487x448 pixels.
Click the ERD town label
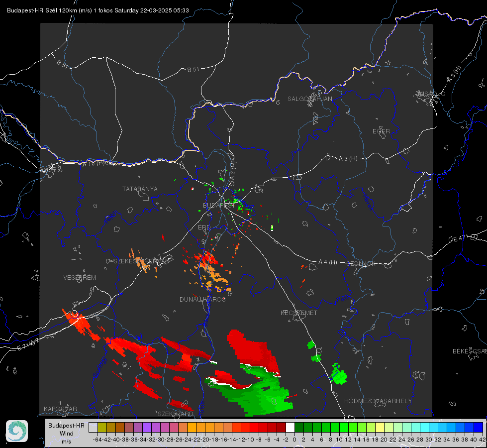click(x=204, y=227)
